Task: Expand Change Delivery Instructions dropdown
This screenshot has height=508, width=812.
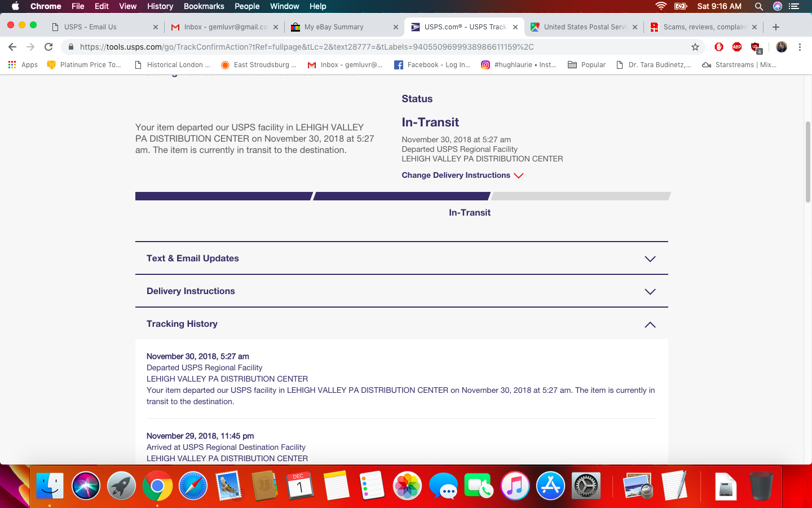Action: point(462,176)
